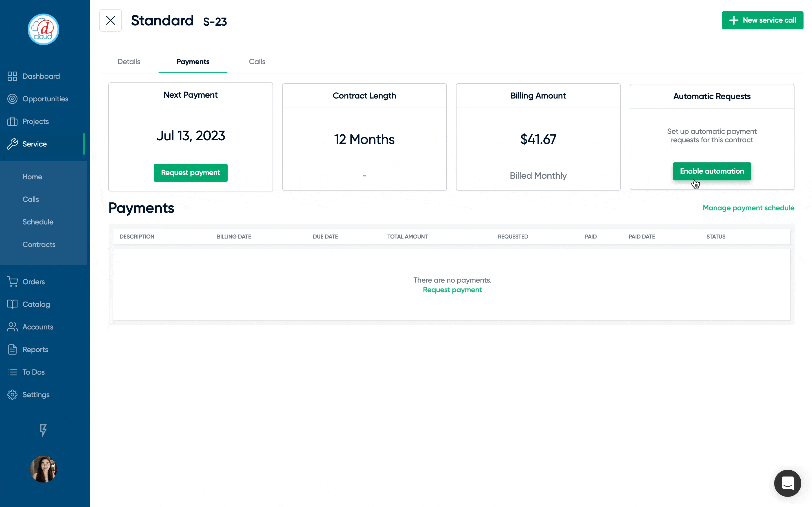The width and height of the screenshot is (812, 507).
Task: Click the Enable automation button
Action: (x=712, y=171)
